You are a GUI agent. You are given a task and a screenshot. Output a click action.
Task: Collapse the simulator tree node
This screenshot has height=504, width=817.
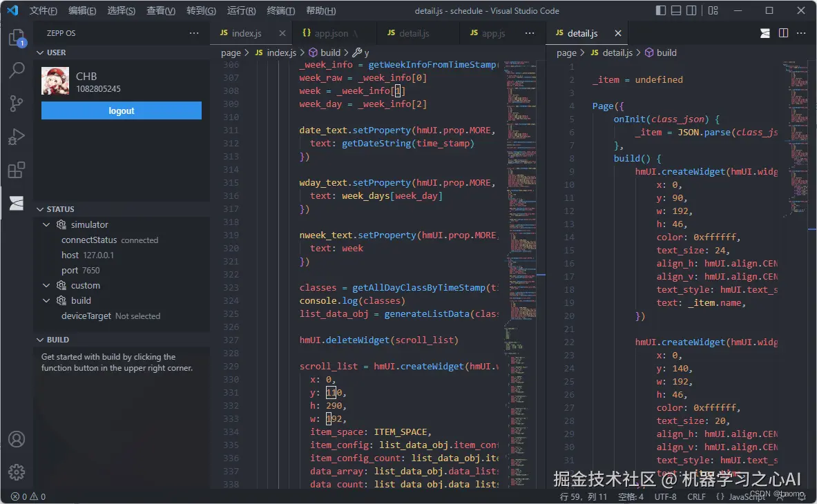coord(46,225)
